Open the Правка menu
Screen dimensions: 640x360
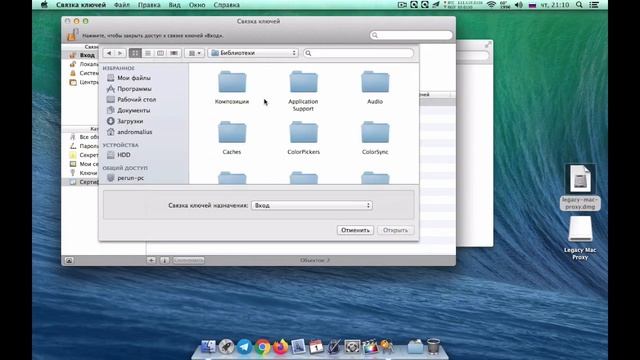pyautogui.click(x=149, y=5)
